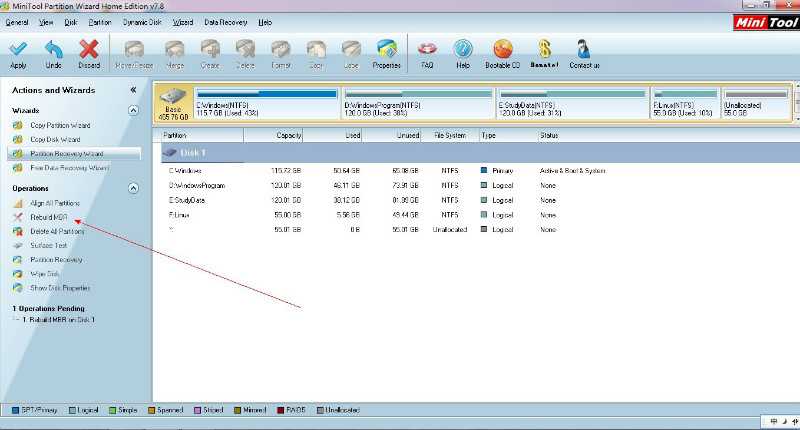Collapse the Operations section

tap(133, 188)
